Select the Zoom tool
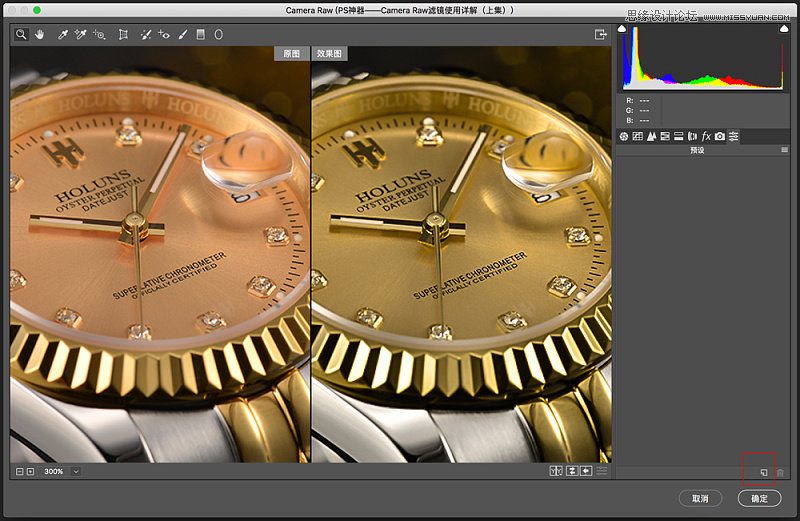 (x=21, y=35)
